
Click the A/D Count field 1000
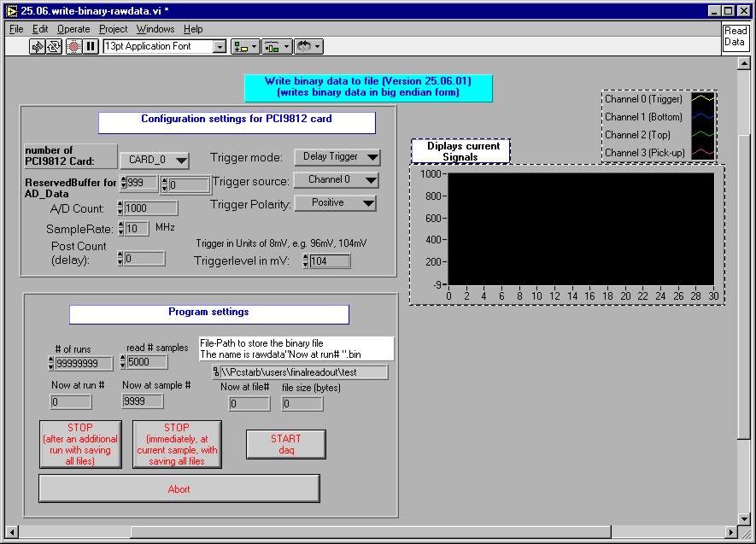coord(150,208)
